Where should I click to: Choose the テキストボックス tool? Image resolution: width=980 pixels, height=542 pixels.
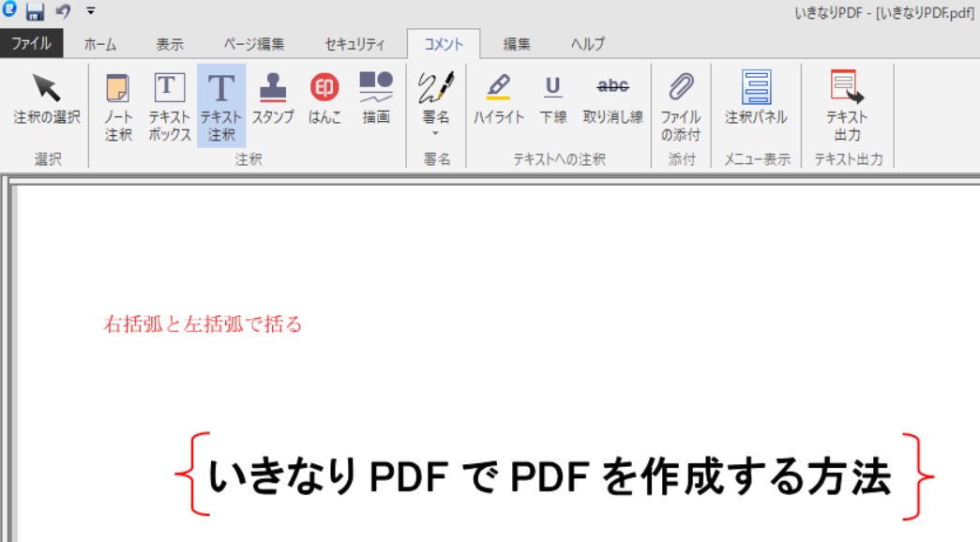170,106
